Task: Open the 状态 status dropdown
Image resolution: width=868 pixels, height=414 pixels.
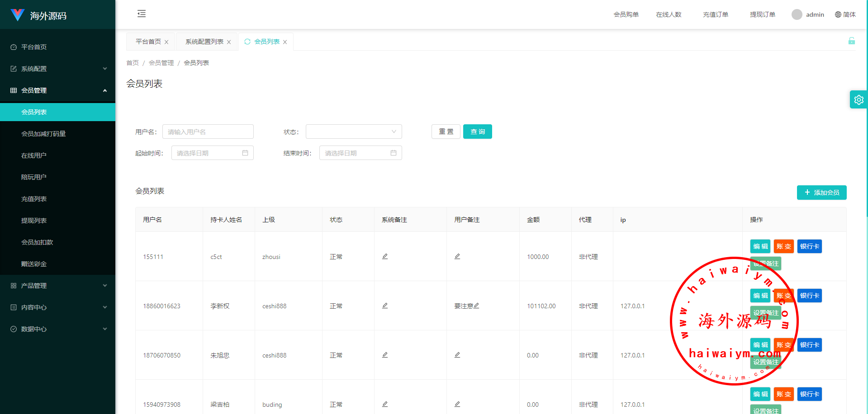Action: pyautogui.click(x=354, y=132)
